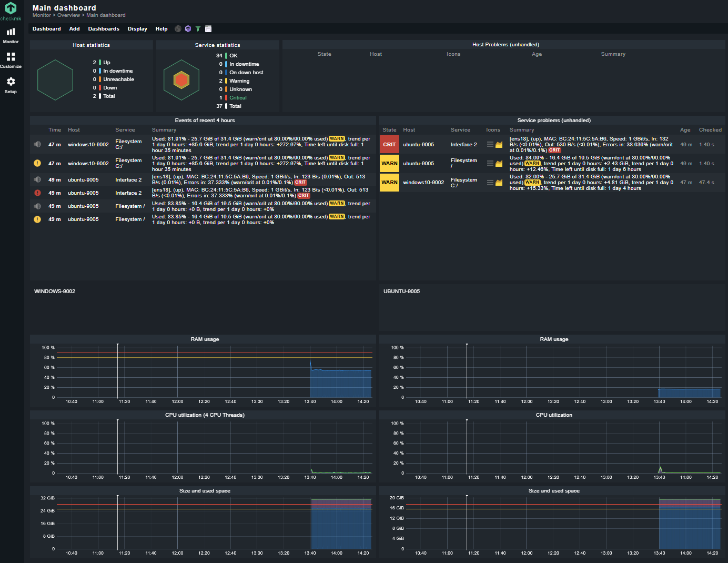
Task: Click the grey globe icon in the menu bar
Action: pos(178,29)
